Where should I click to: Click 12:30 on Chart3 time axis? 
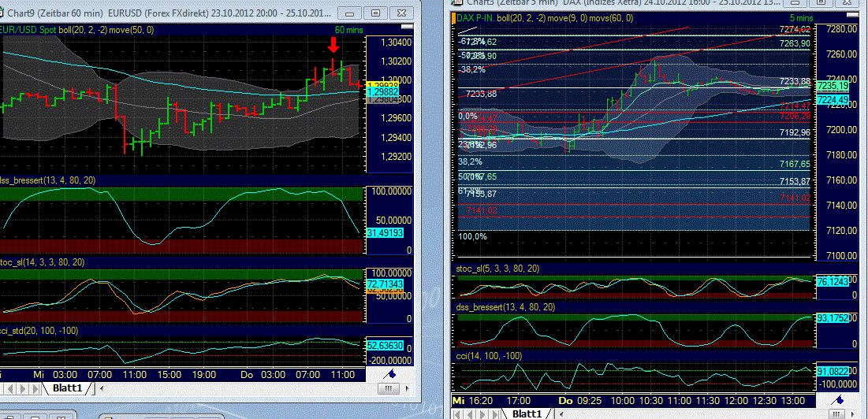click(x=766, y=400)
